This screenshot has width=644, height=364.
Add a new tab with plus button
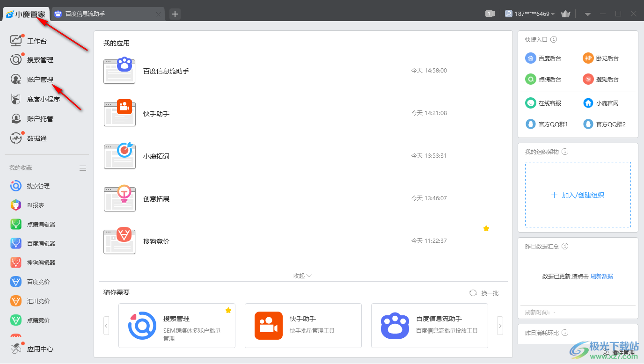[x=175, y=14]
